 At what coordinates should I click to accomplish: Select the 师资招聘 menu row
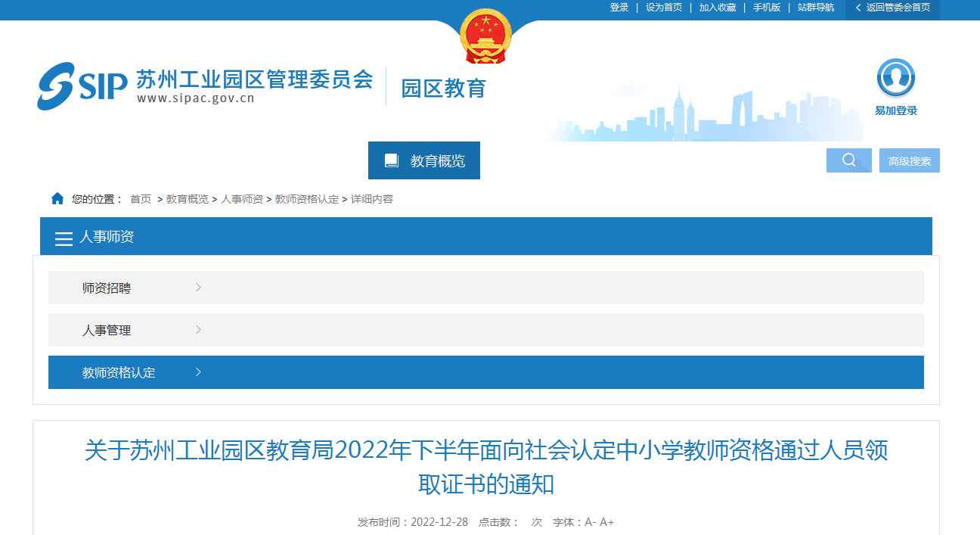[486, 288]
